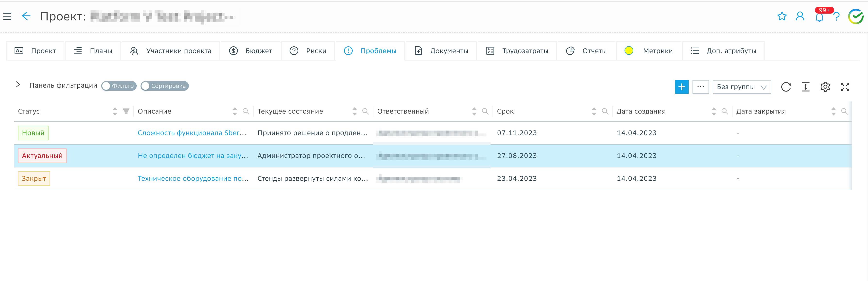Open the table settings gear
Screen dimensions: 868x281
click(x=825, y=87)
